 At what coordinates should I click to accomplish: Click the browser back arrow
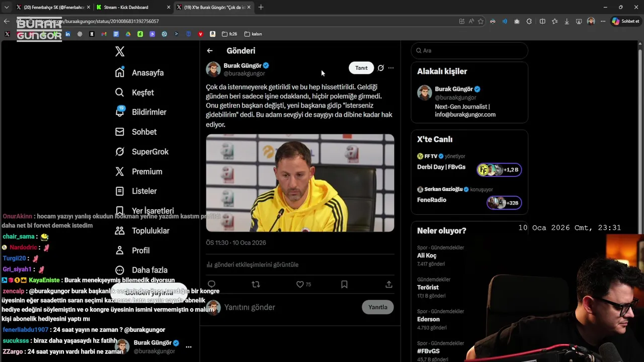point(6,21)
